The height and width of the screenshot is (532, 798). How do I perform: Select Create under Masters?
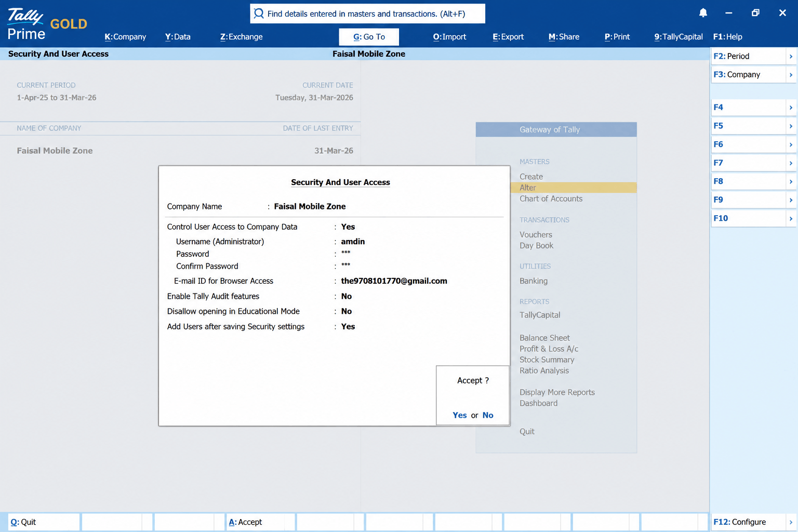point(531,177)
